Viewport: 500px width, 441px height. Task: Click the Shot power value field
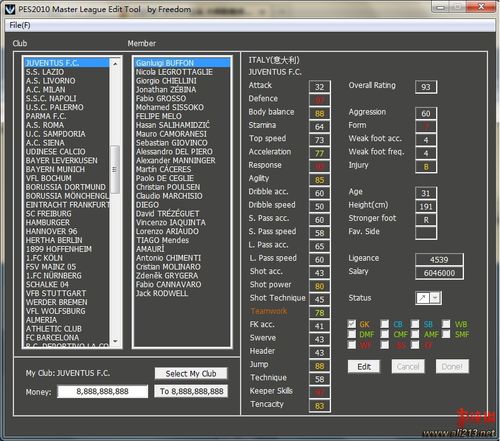320,286
